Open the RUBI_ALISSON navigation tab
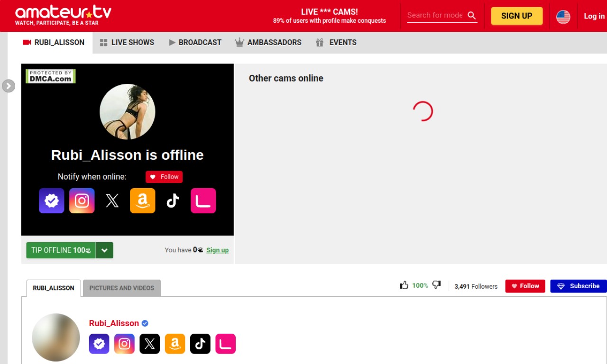607x364 pixels. (x=54, y=42)
